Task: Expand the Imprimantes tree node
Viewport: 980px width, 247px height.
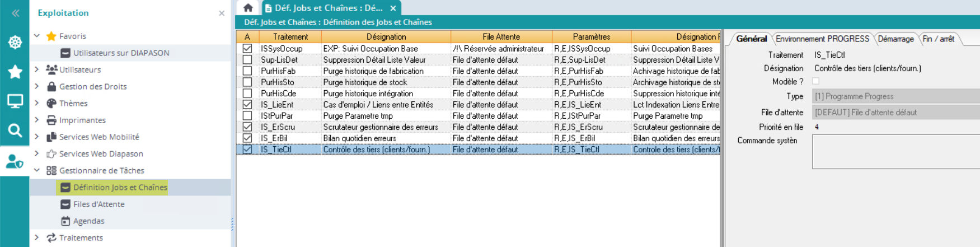Action: [x=37, y=120]
